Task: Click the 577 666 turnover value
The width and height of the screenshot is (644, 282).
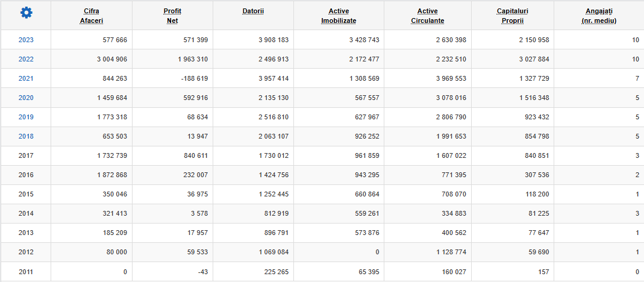Action: tap(115, 40)
